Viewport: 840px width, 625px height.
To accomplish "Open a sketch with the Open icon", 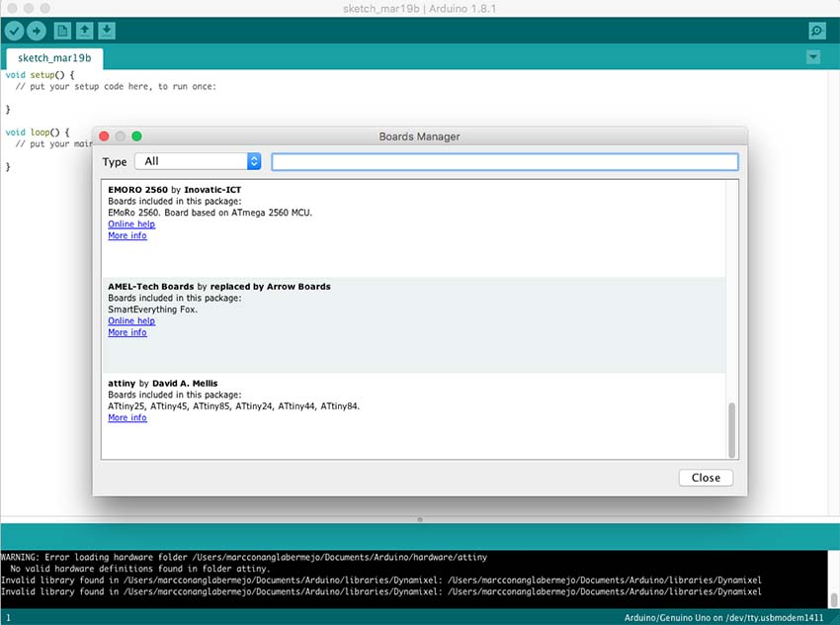I will [x=84, y=31].
